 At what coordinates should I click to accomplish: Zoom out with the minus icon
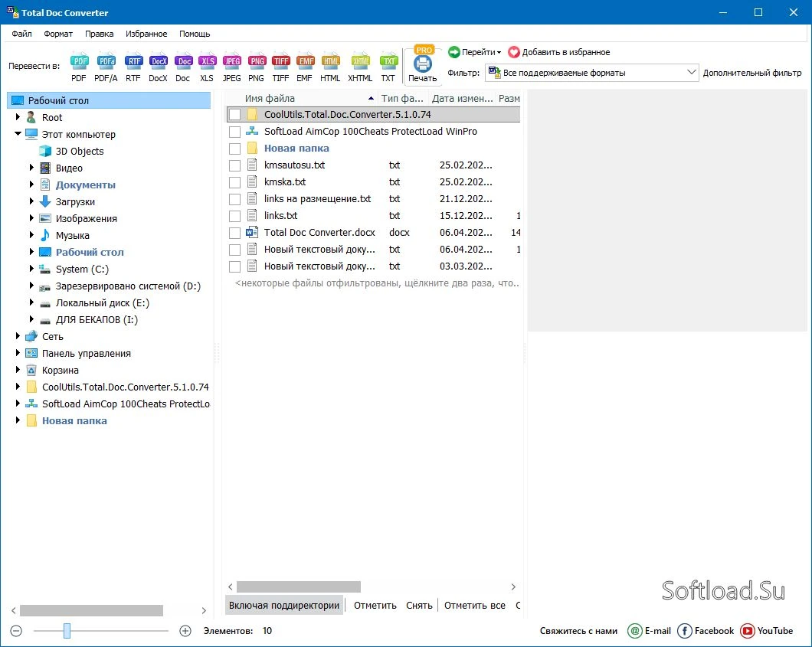(16, 630)
